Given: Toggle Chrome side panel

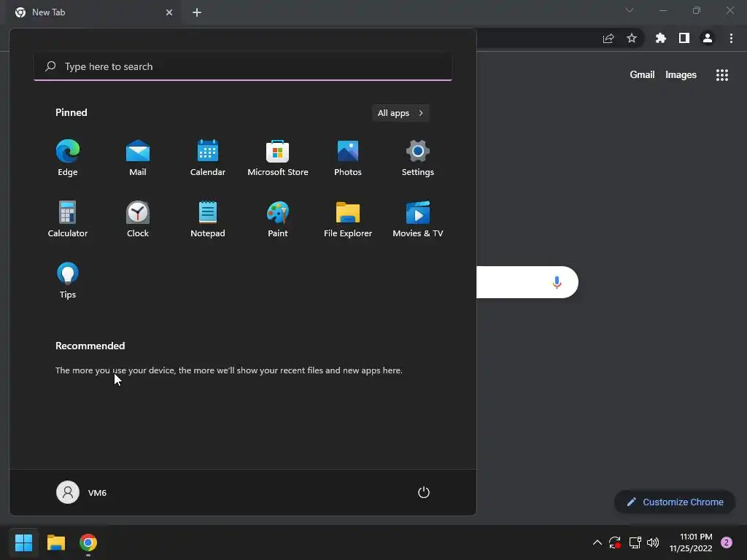Looking at the screenshot, I should point(684,38).
